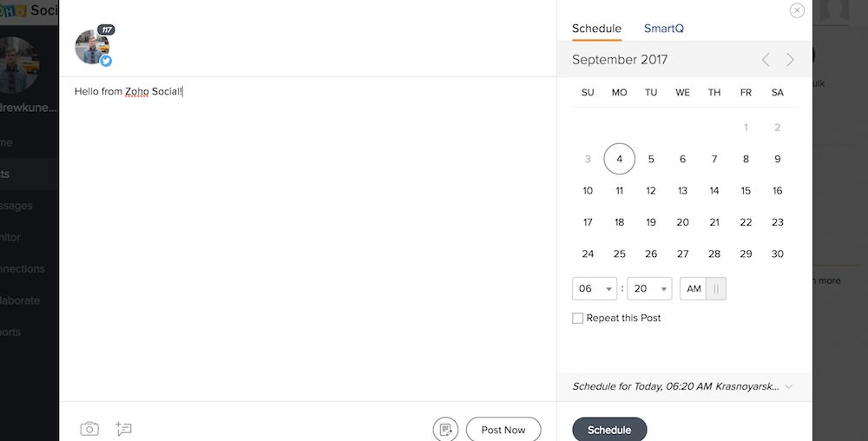Close the compose dialog with X

point(797,10)
